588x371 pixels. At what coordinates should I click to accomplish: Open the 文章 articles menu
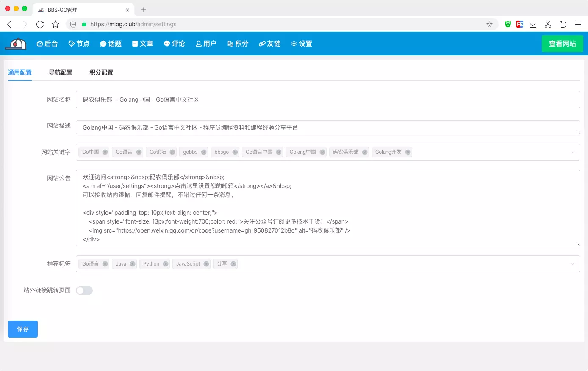[x=142, y=44]
